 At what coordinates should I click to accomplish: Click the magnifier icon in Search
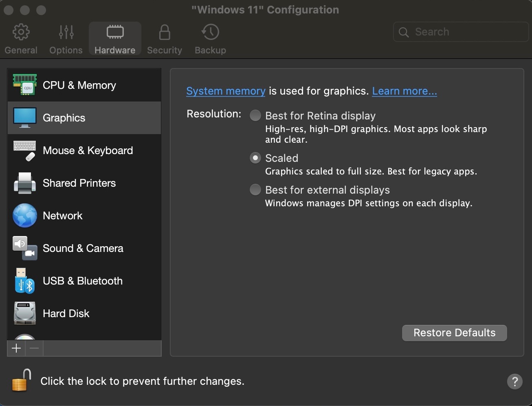[x=404, y=32]
